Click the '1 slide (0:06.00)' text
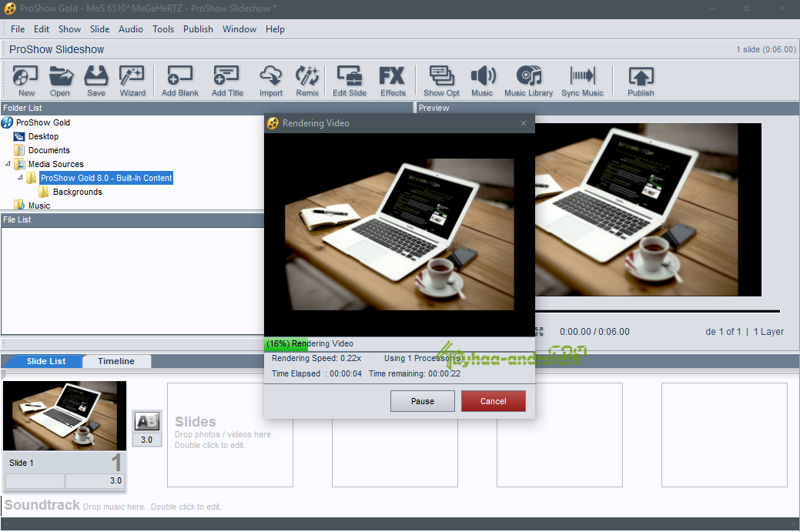Screen dimensions: 800x532 point(766,49)
